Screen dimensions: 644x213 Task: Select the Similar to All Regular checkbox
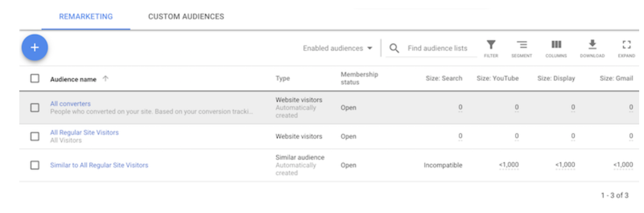click(35, 165)
